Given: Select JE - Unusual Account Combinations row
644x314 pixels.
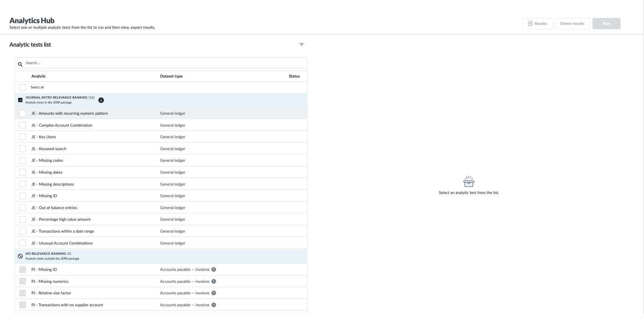Looking at the screenshot, I should click(161, 243).
